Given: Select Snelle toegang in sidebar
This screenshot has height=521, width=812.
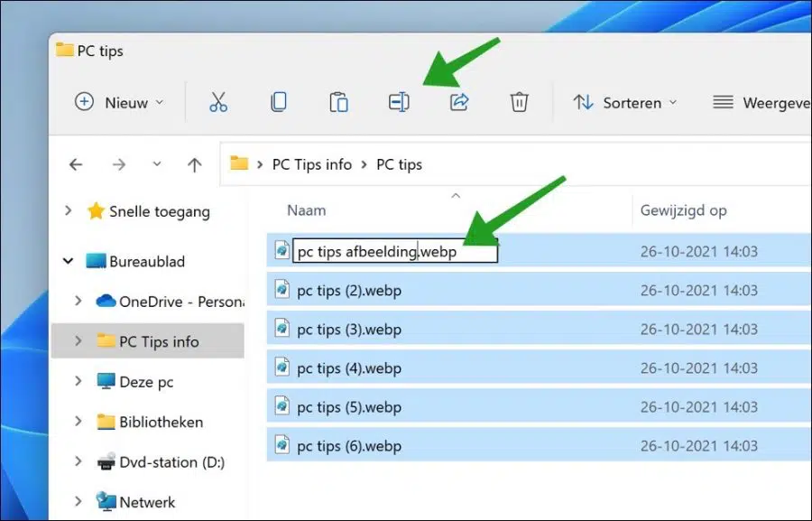Looking at the screenshot, I should coord(159,211).
